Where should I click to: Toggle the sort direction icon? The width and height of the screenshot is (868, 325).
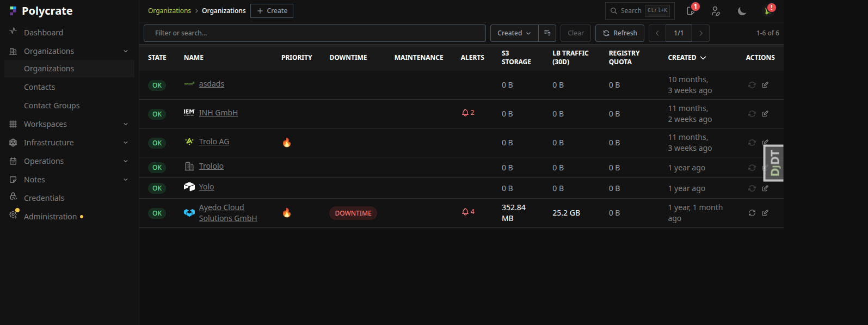click(x=547, y=33)
